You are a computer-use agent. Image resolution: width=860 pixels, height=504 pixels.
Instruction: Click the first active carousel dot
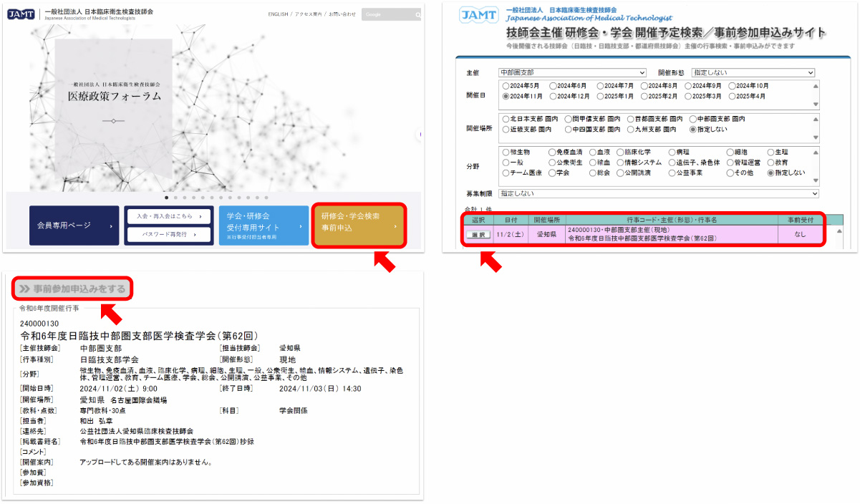tap(167, 197)
